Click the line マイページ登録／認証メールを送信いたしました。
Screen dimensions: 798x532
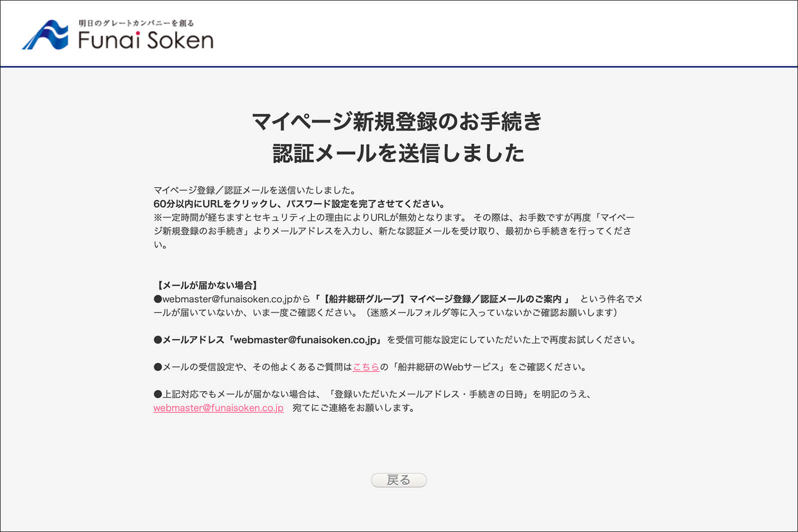(255, 190)
